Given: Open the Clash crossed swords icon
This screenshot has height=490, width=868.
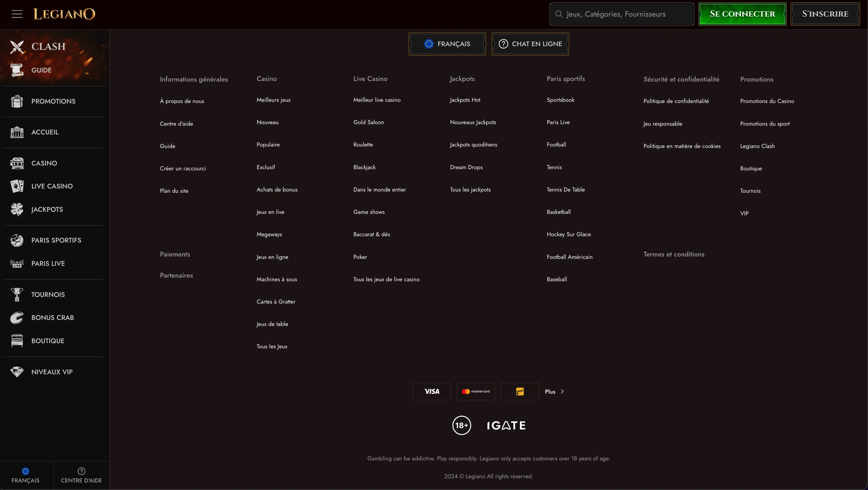Looking at the screenshot, I should 17,47.
